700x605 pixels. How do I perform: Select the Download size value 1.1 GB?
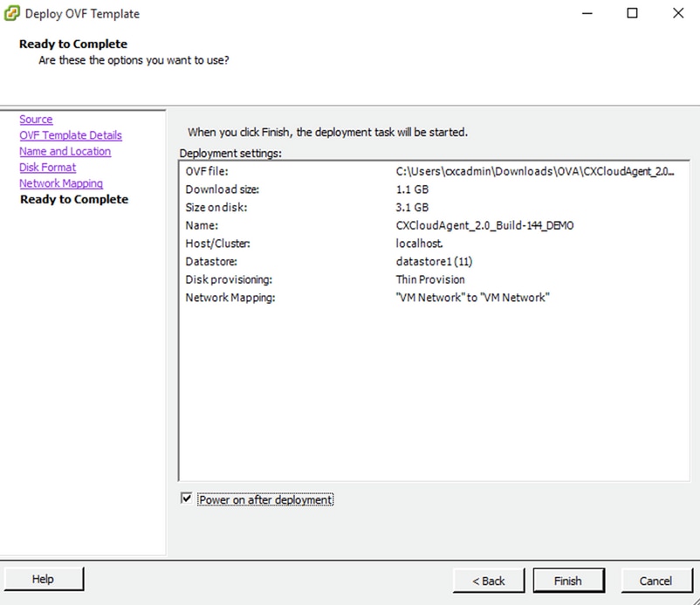(412, 189)
